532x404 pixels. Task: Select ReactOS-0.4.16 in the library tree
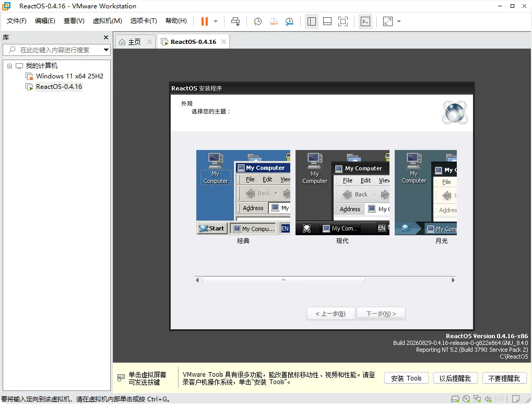point(59,87)
